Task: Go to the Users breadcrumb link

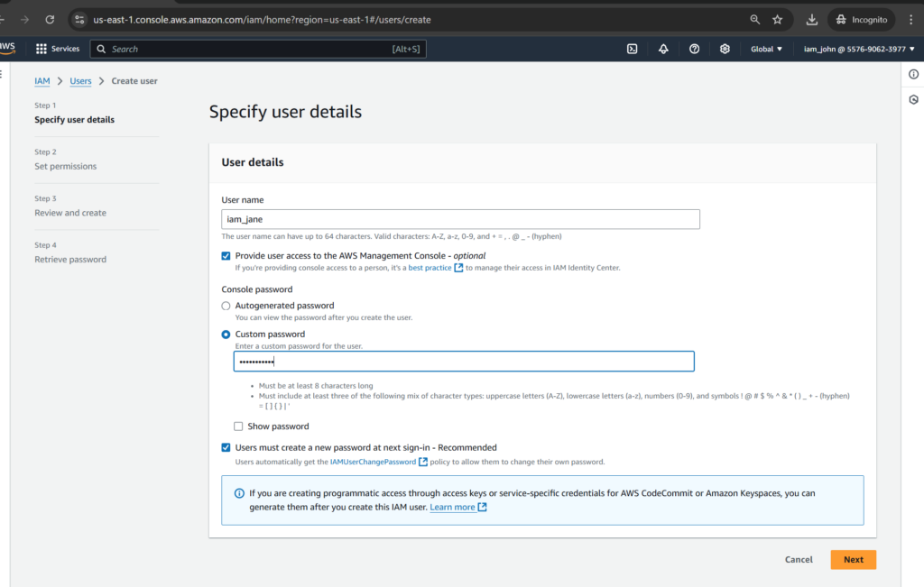Action: pos(80,81)
